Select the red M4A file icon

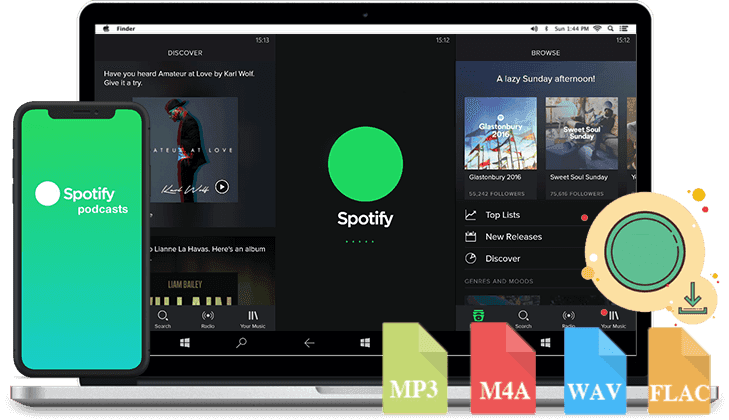(x=503, y=368)
